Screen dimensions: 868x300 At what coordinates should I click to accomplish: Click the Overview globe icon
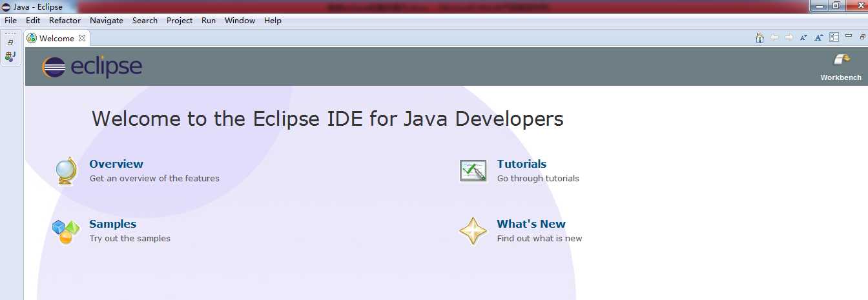coord(66,171)
